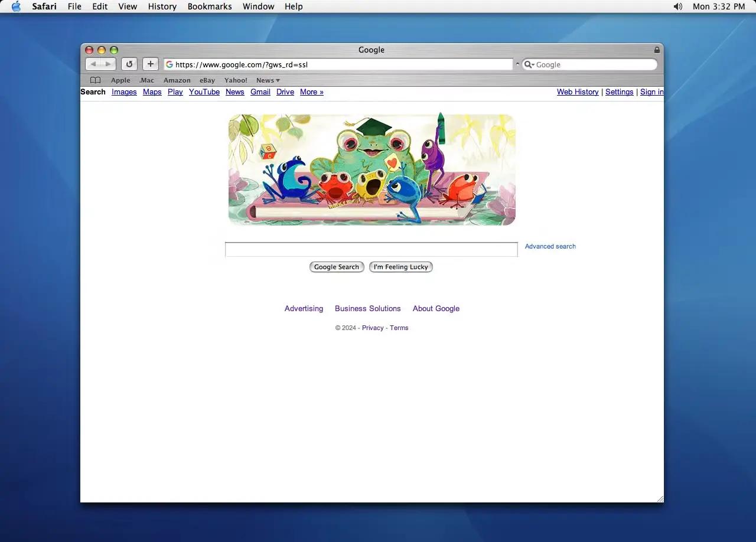Viewport: 756px width, 542px height.
Task: Open a new tab with the plus icon
Action: point(150,64)
